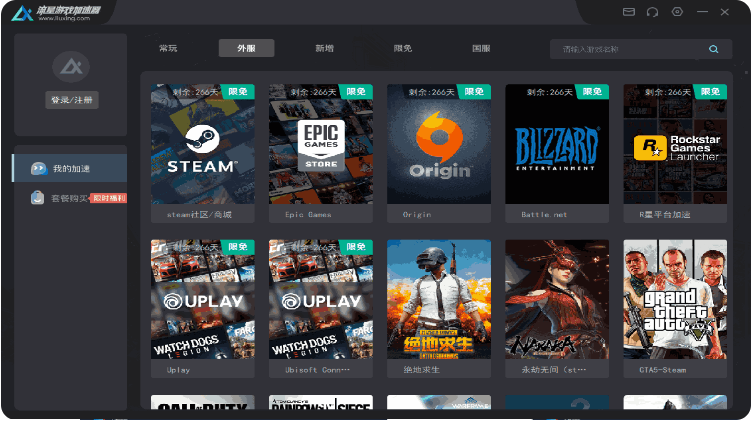Screen dimensions: 752x421
Task: Open the Rainbow Six Siege card
Action: pos(321,402)
